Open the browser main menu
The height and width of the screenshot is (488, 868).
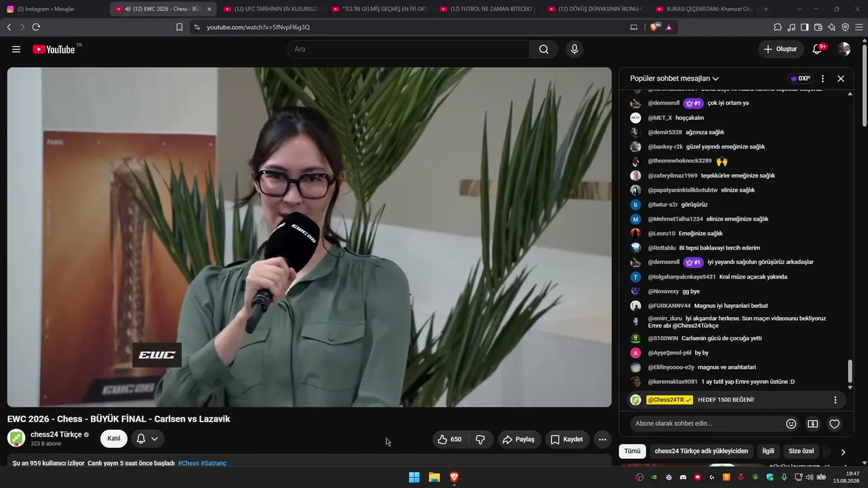tap(859, 27)
